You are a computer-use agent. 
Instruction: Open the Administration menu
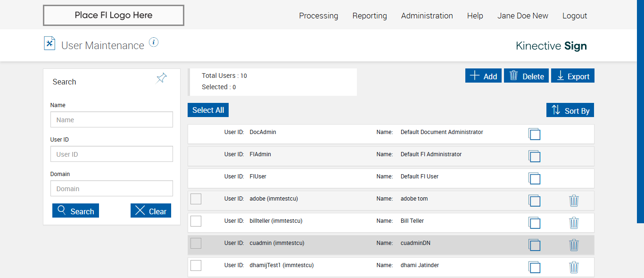tap(427, 16)
